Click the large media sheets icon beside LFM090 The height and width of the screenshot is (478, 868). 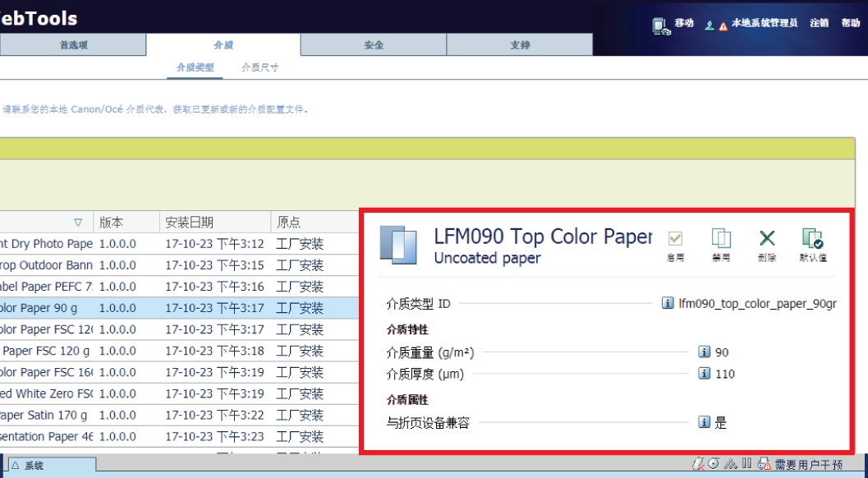coord(398,244)
